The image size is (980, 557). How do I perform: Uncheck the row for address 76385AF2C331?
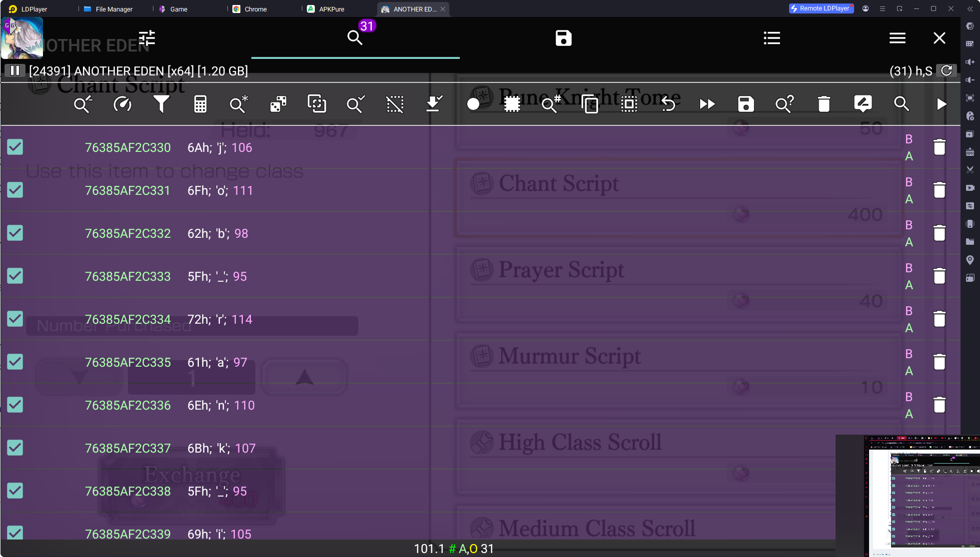click(15, 190)
